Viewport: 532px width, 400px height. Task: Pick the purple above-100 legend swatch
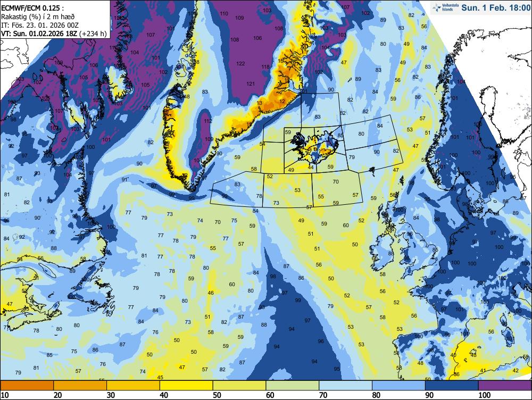pos(505,386)
